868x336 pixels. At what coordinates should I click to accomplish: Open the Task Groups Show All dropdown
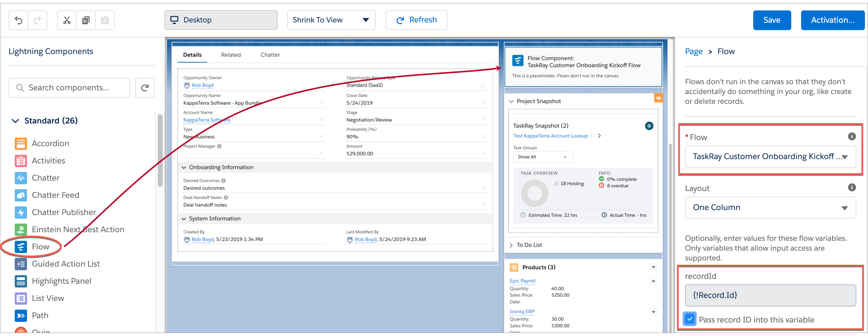click(543, 157)
